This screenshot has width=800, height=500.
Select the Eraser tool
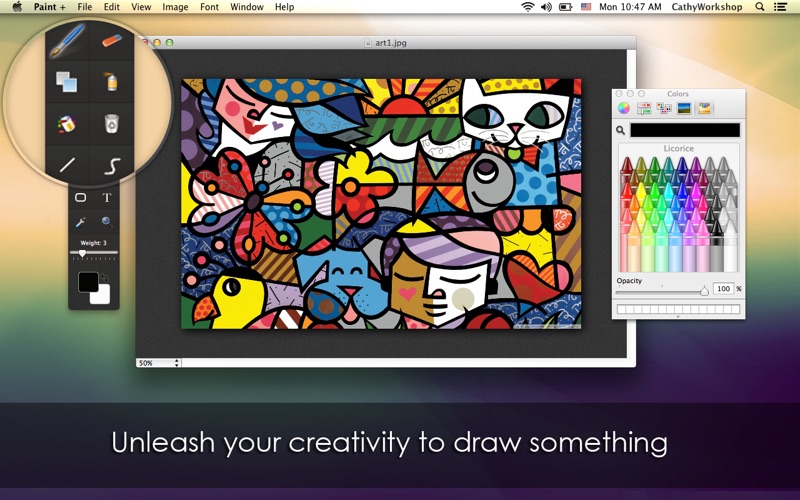112,40
